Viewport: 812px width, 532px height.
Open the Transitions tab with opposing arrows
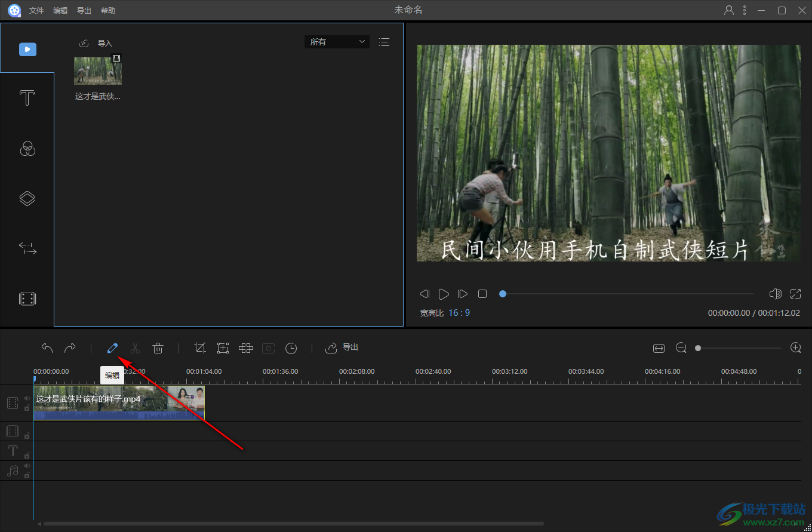[27, 248]
